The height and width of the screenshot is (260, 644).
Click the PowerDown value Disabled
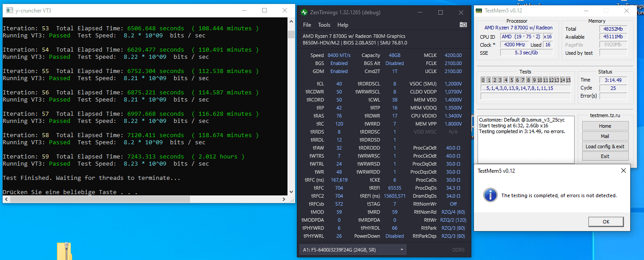[395, 236]
